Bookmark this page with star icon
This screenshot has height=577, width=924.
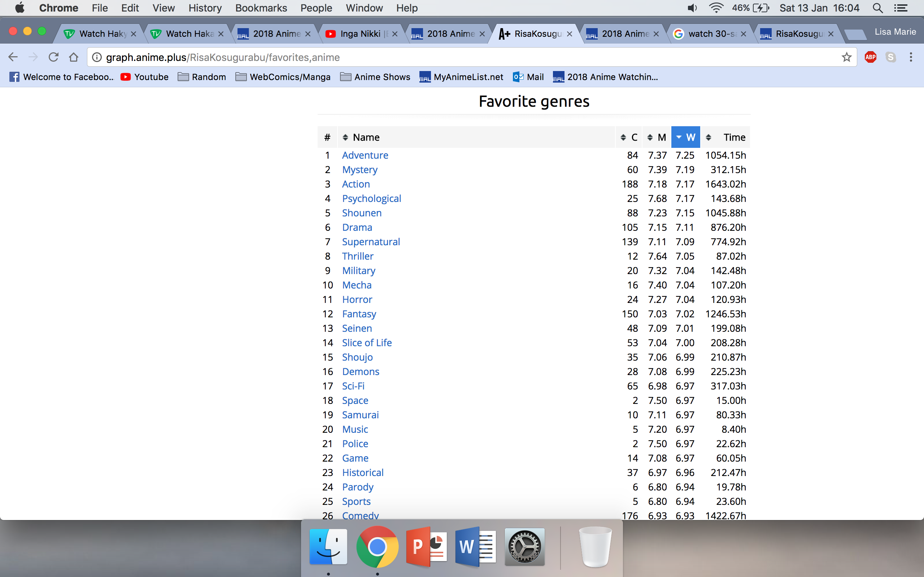(x=846, y=57)
